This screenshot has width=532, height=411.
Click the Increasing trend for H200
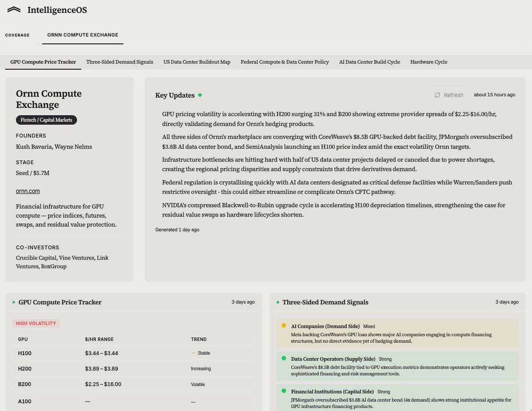(x=201, y=369)
